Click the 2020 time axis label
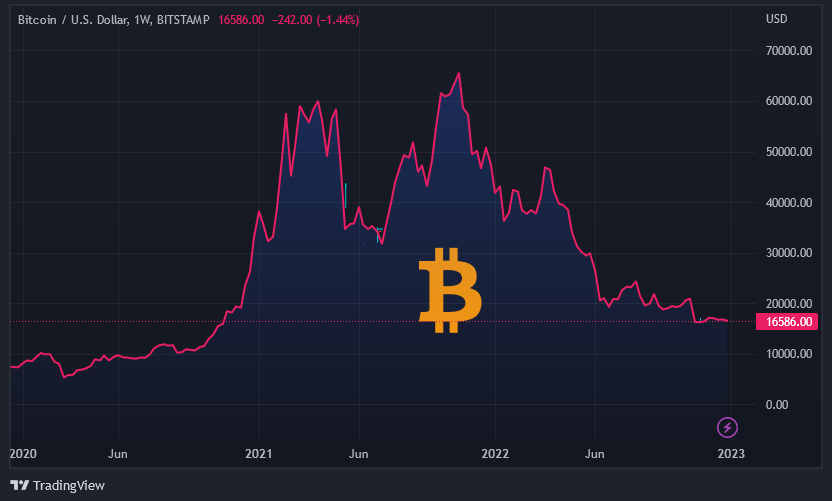 [23, 454]
